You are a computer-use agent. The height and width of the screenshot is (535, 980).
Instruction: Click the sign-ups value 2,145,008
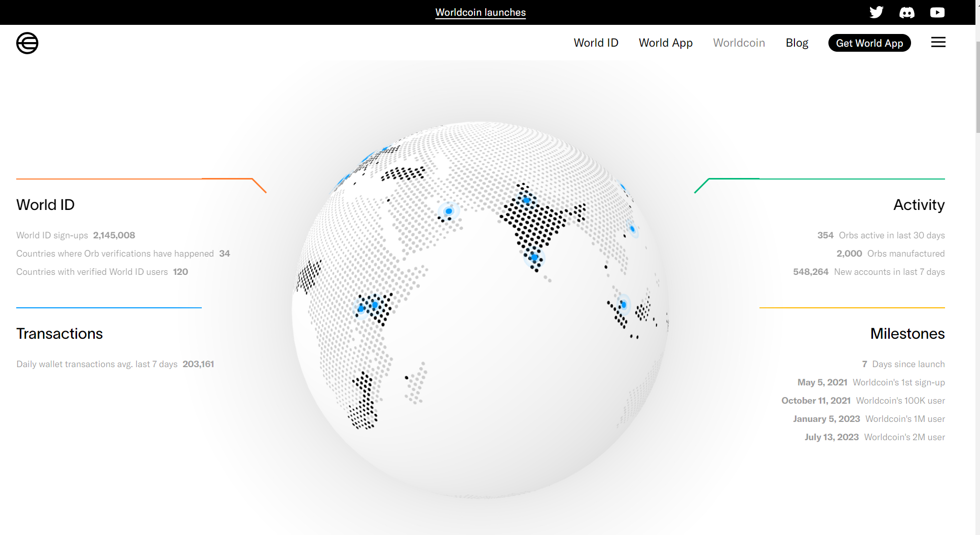[114, 235]
